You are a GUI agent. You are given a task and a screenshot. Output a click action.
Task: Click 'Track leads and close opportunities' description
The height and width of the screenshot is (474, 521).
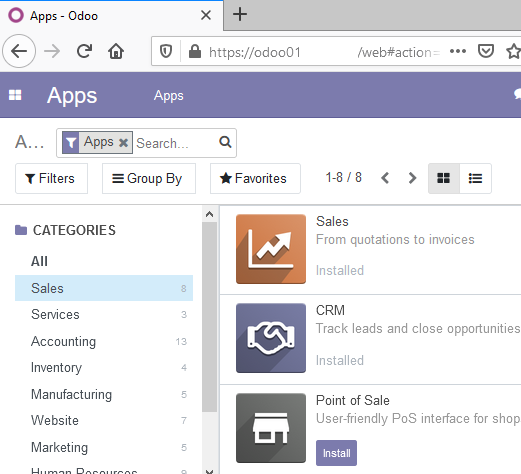click(418, 329)
